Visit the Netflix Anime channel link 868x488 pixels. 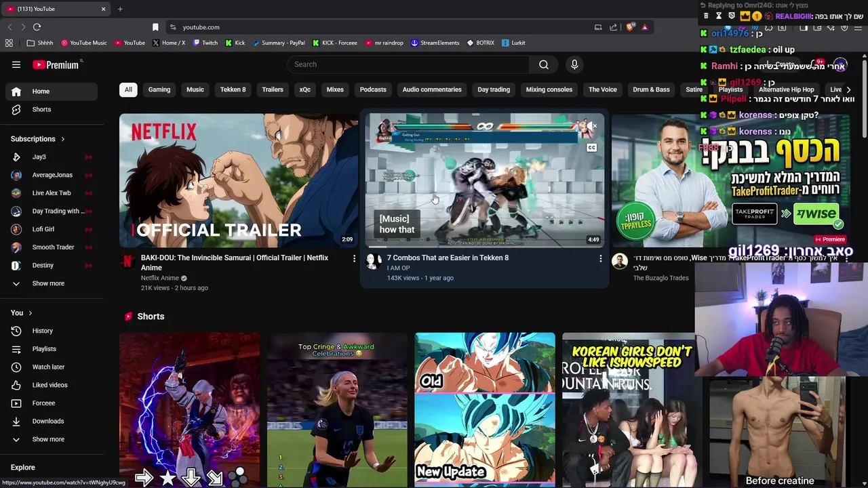[160, 278]
